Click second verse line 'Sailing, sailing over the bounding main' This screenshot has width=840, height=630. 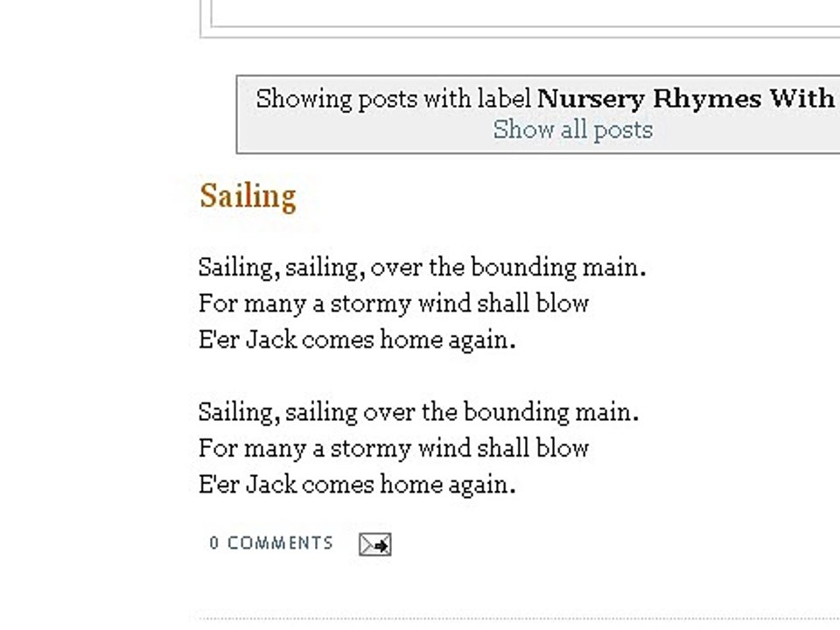pyautogui.click(x=418, y=411)
